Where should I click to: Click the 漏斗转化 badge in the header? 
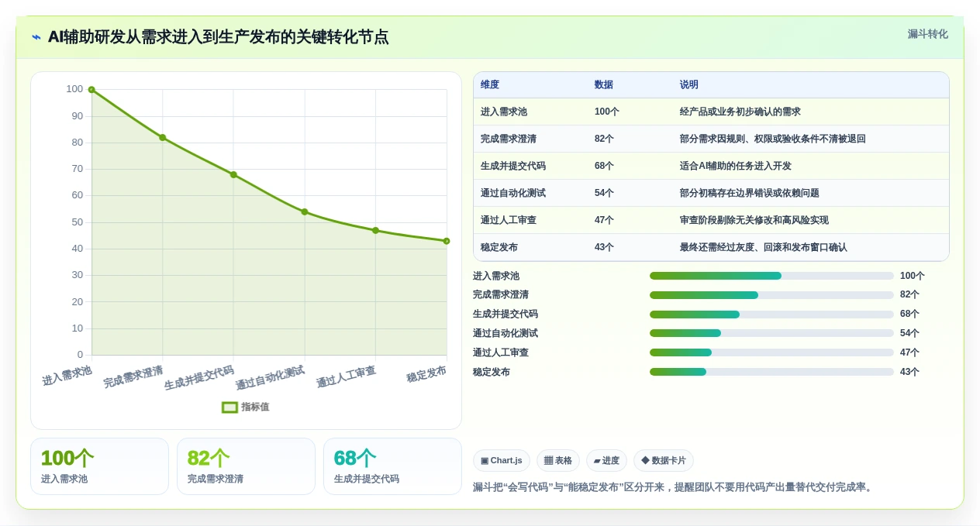point(927,34)
